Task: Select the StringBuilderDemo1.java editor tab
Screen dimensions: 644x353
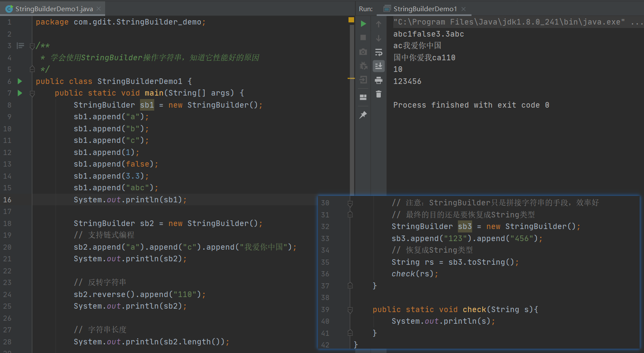Action: (53, 9)
